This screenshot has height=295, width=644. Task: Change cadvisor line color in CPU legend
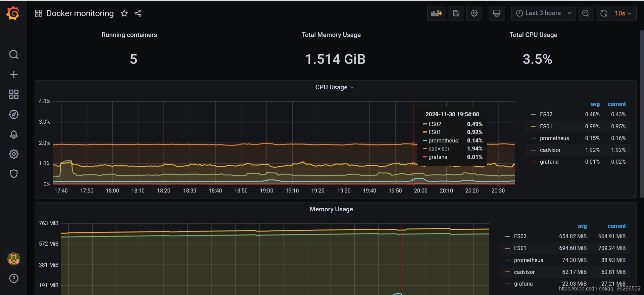coord(533,150)
